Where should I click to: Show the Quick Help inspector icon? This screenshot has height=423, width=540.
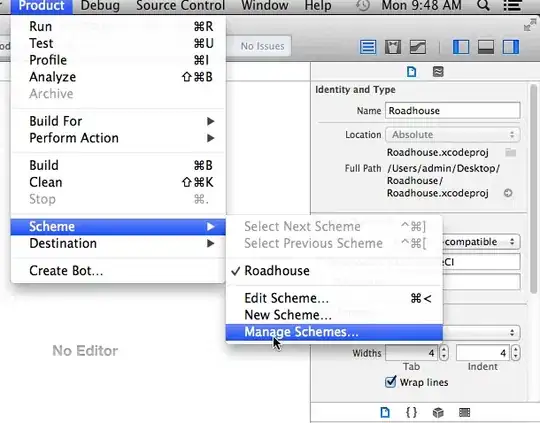pos(438,72)
